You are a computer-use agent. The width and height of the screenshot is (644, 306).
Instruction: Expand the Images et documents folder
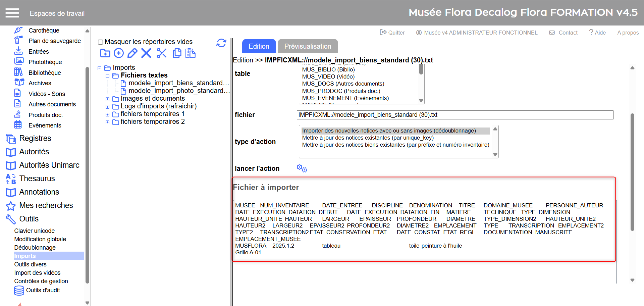(x=107, y=99)
